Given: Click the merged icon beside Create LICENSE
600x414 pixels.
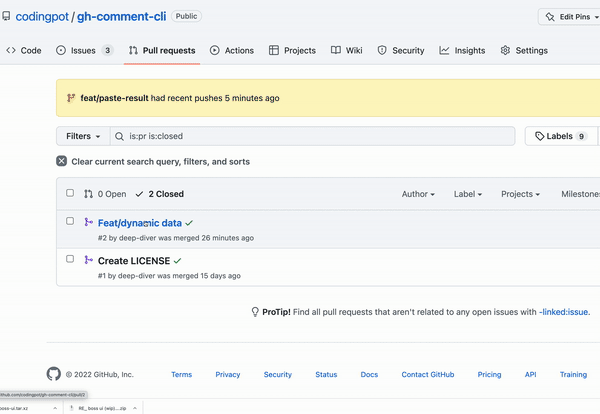Looking at the screenshot, I should coord(88,260).
